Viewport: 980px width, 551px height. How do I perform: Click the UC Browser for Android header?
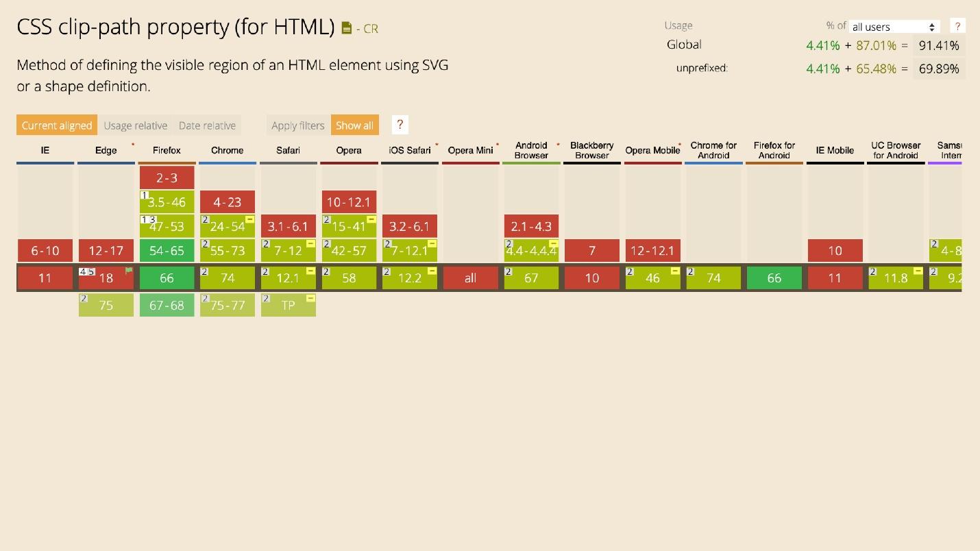(x=896, y=150)
